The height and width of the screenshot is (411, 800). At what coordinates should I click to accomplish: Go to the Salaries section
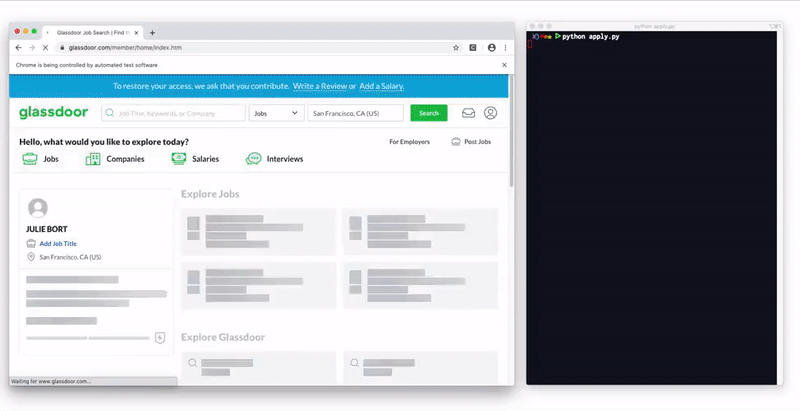click(206, 159)
